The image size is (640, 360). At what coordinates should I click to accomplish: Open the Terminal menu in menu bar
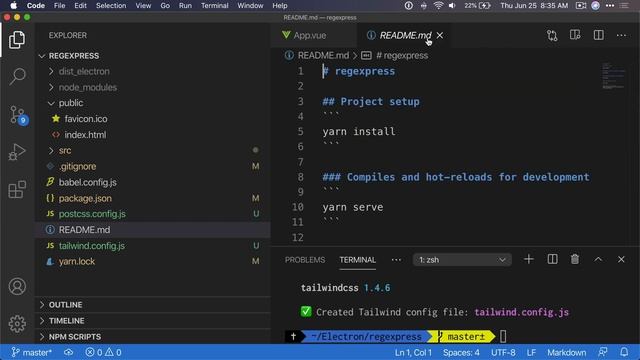click(x=214, y=6)
